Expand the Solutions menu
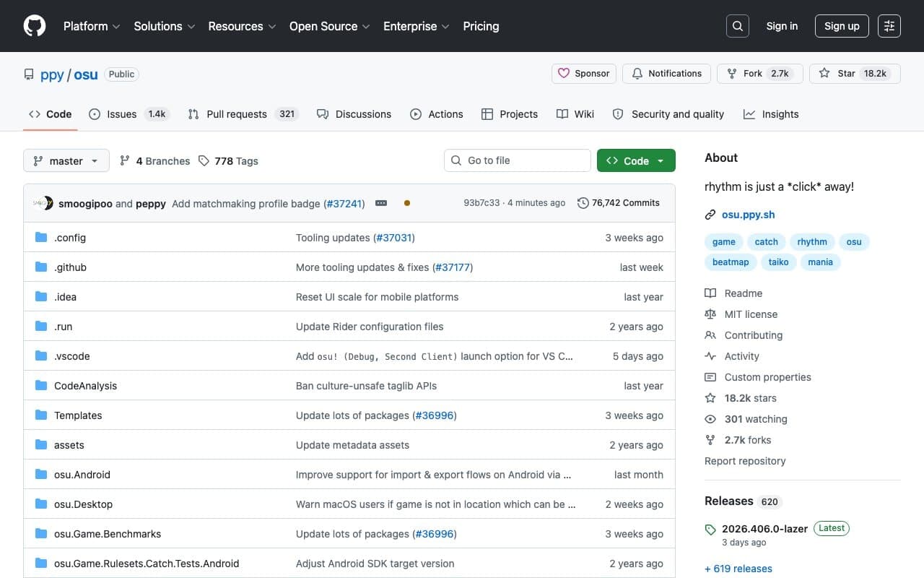The height and width of the screenshot is (578, 924). pos(165,26)
